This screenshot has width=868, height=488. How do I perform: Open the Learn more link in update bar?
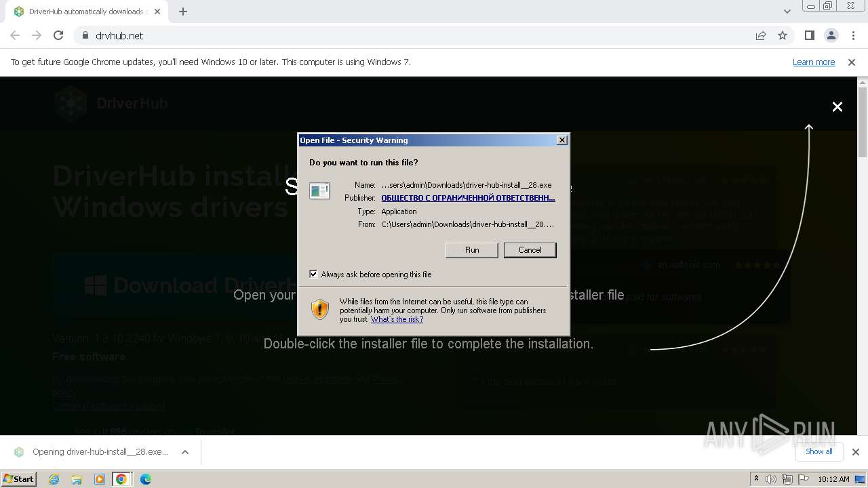pyautogui.click(x=814, y=62)
